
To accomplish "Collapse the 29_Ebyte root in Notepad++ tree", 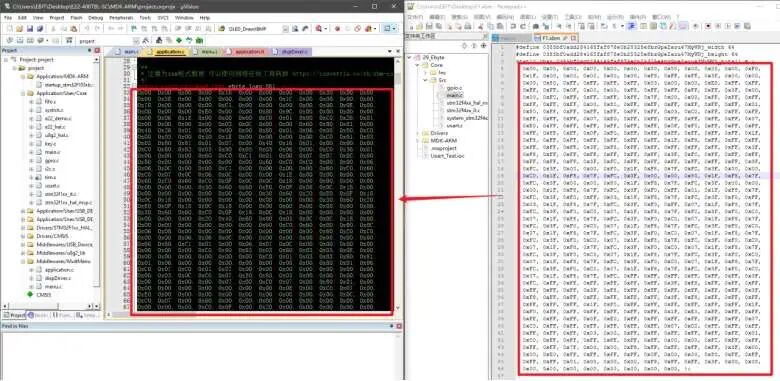I will click(410, 57).
